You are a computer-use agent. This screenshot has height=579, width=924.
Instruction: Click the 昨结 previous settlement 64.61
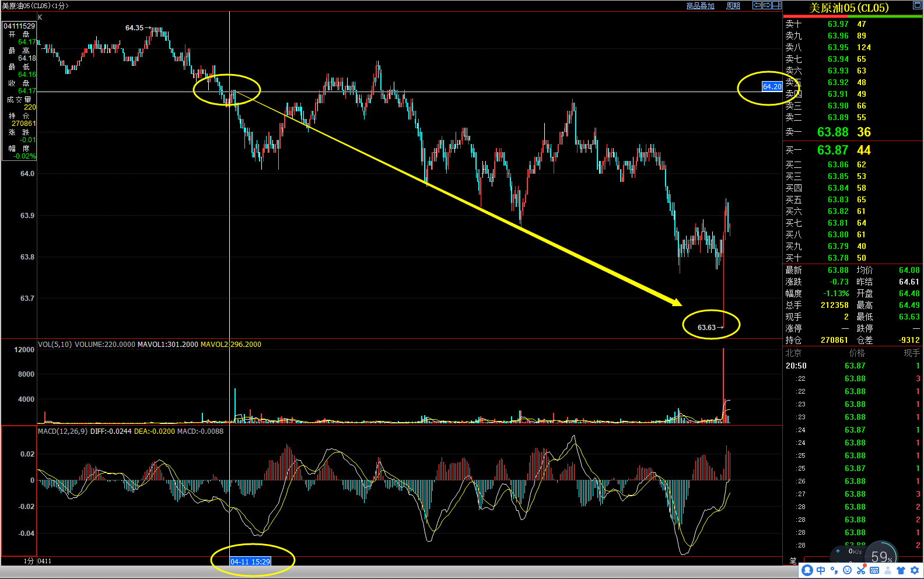click(909, 282)
